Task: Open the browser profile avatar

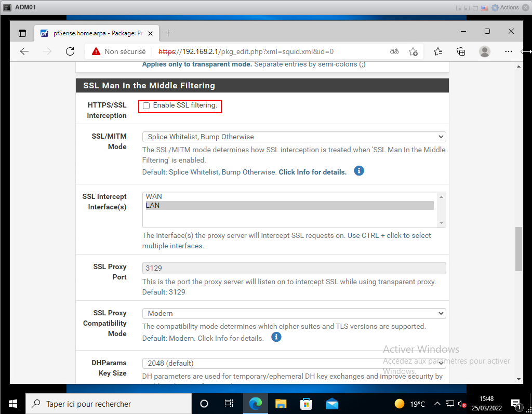Action: [x=484, y=51]
